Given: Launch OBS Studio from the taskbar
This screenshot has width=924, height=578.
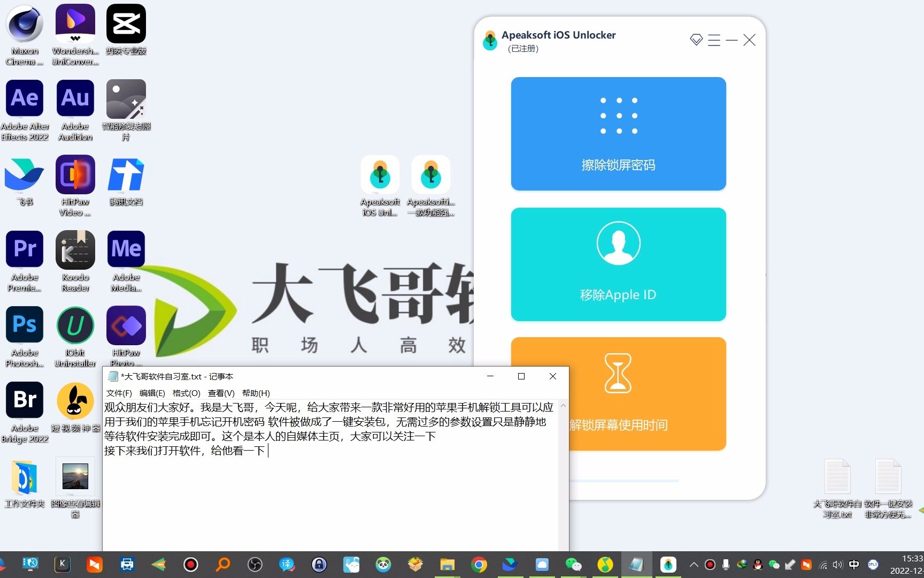Looking at the screenshot, I should [x=255, y=564].
